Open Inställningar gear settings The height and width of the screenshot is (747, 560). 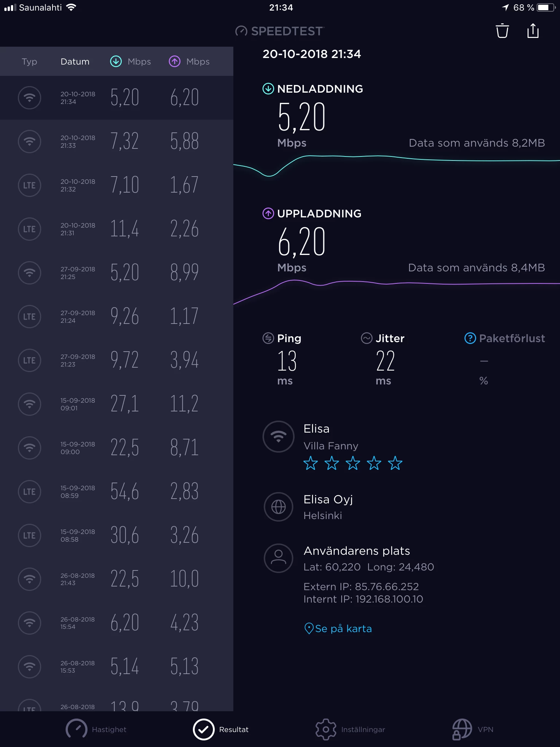[x=350, y=729]
